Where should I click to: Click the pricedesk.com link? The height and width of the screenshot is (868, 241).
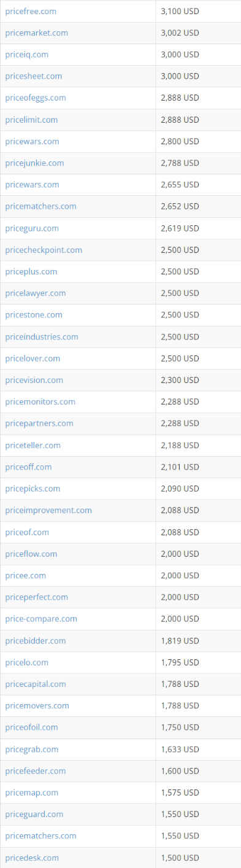(32, 858)
